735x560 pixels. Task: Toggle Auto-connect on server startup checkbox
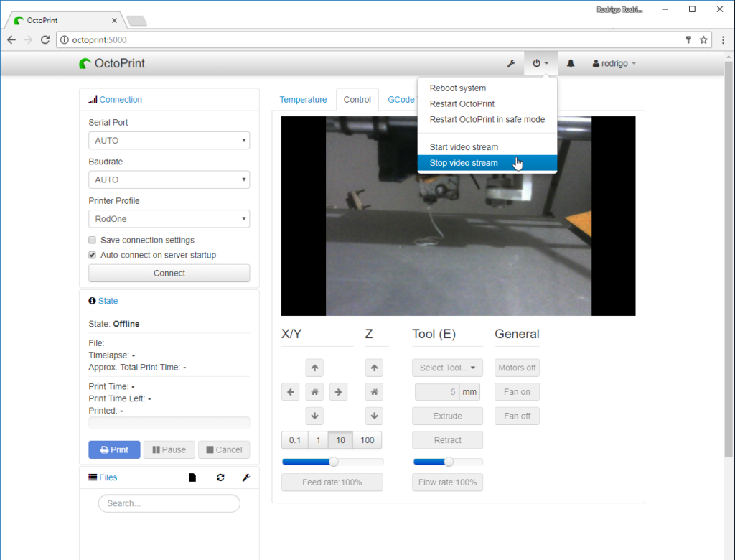pos(93,255)
